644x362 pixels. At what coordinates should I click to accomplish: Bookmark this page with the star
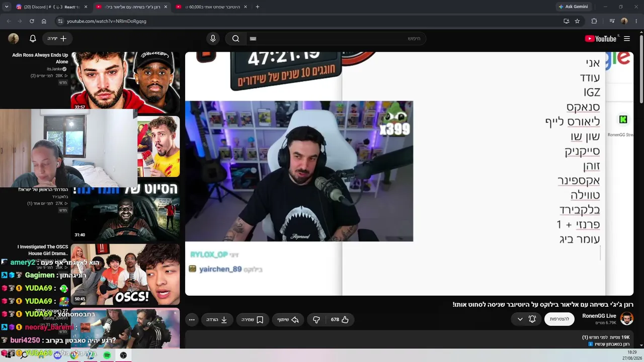[x=577, y=21]
